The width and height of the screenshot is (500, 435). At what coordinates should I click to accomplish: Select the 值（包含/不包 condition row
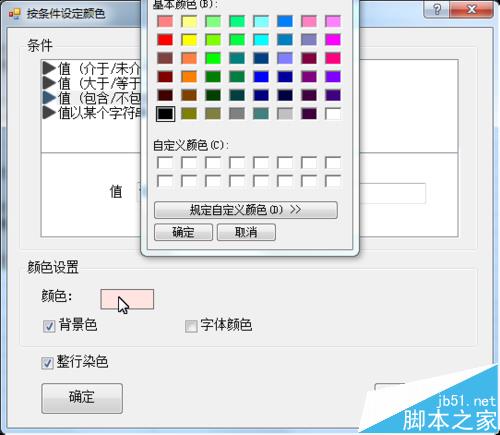(91, 98)
